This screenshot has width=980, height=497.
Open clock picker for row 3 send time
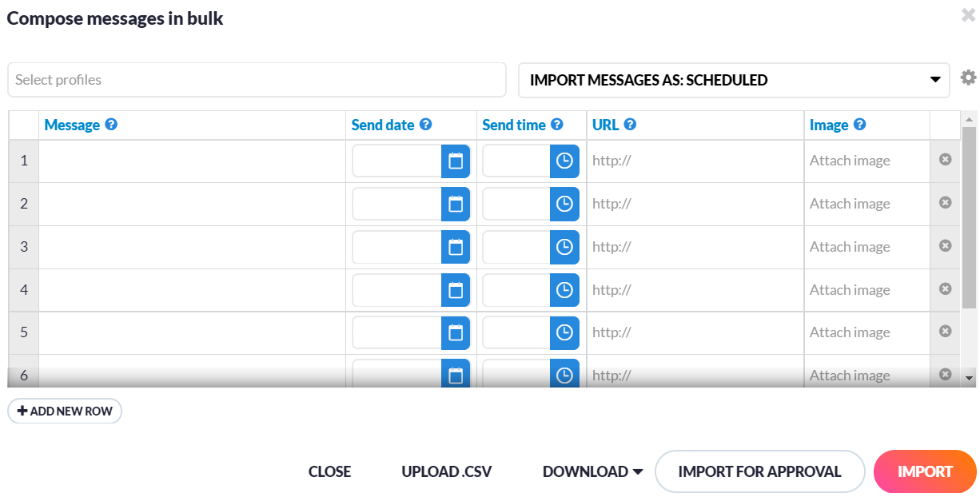[564, 247]
